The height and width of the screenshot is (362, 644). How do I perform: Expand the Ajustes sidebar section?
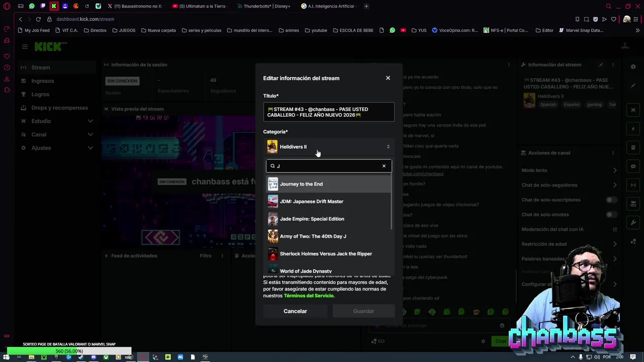pos(56,148)
